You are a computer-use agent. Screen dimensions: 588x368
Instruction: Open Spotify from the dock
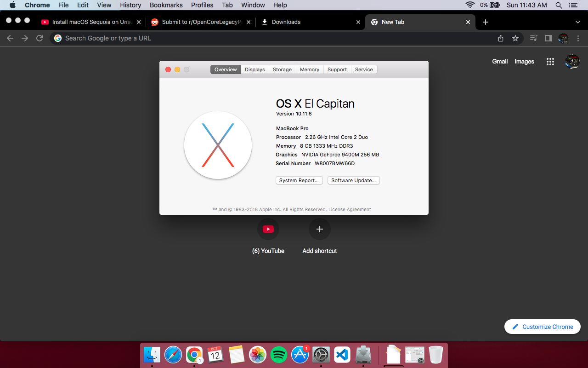coord(279,355)
